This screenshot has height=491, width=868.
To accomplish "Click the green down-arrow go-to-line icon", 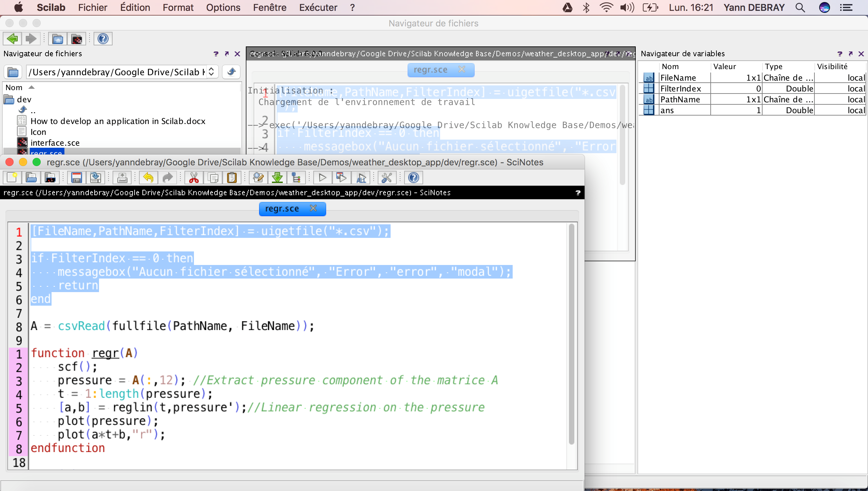I will [x=277, y=178].
